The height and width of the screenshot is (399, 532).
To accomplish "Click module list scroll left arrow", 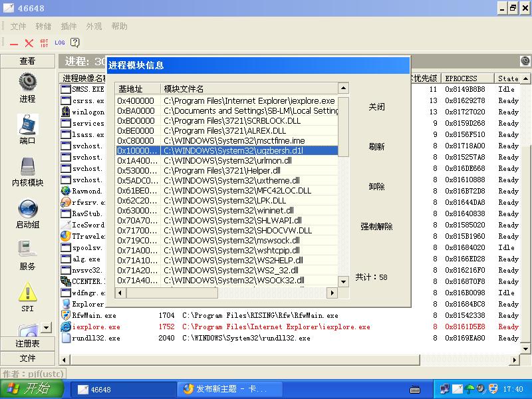I will coord(120,293).
